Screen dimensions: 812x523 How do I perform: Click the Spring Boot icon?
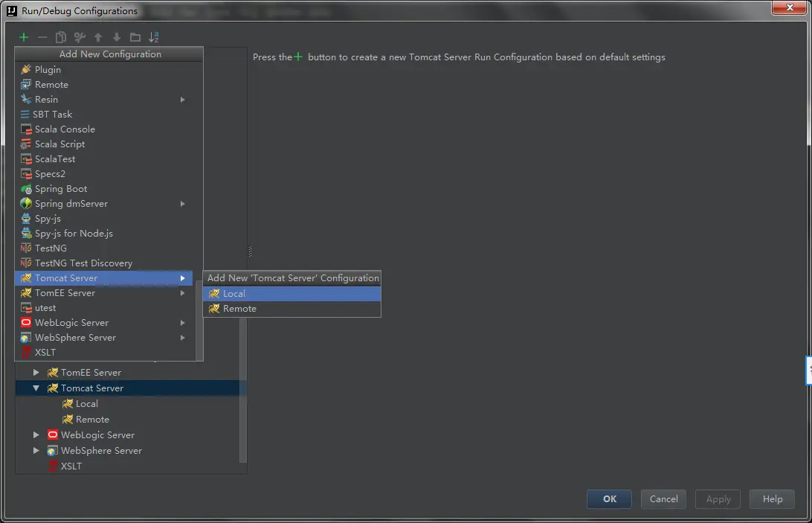26,189
